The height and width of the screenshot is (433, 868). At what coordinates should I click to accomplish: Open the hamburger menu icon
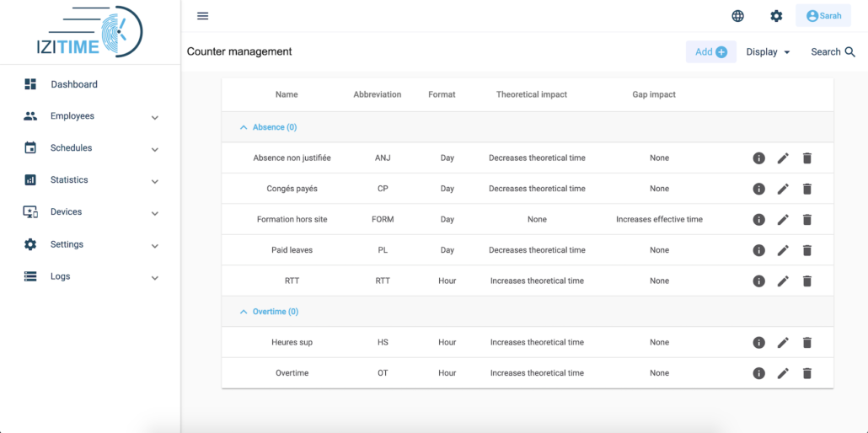point(202,16)
